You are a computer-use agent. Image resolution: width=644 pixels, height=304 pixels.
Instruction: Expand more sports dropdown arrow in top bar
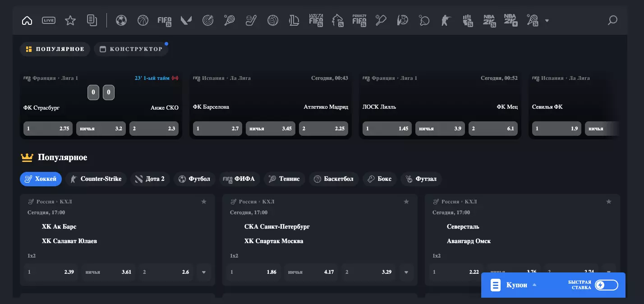[547, 21]
